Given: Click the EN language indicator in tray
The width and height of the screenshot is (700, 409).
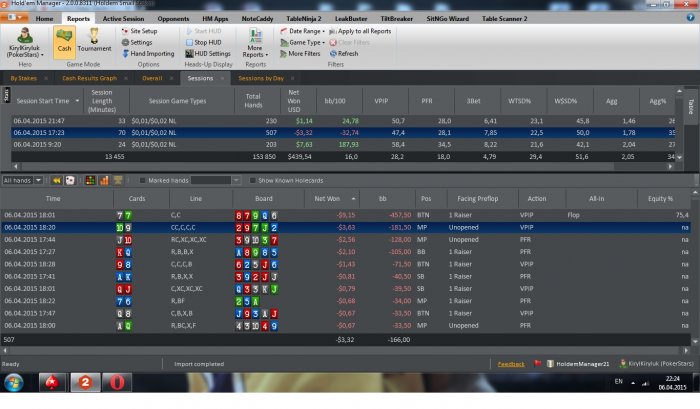Looking at the screenshot, I should [x=618, y=381].
